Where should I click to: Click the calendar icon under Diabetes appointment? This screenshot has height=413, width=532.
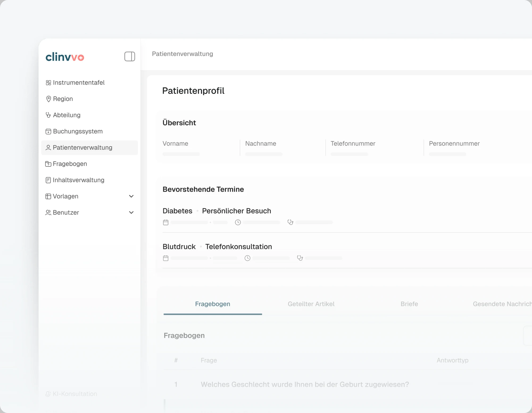(x=166, y=222)
